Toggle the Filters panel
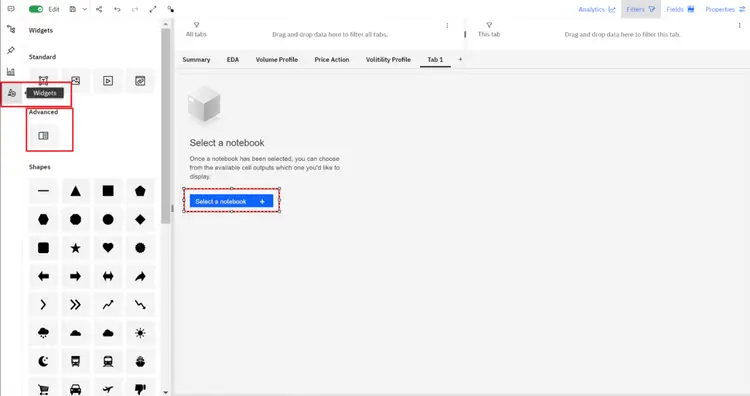This screenshot has height=396, width=750. coord(640,9)
